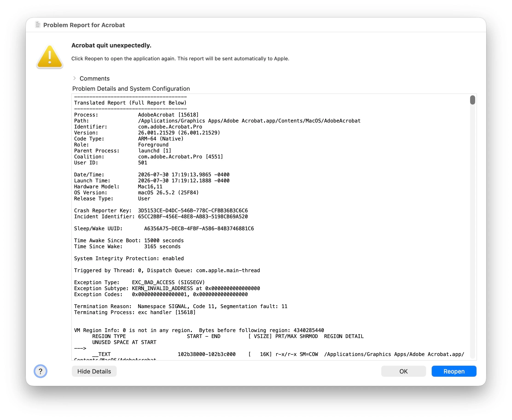Click the Hardware Model value 'Mac16,11'
The width and height of the screenshot is (512, 420).
[x=150, y=187]
